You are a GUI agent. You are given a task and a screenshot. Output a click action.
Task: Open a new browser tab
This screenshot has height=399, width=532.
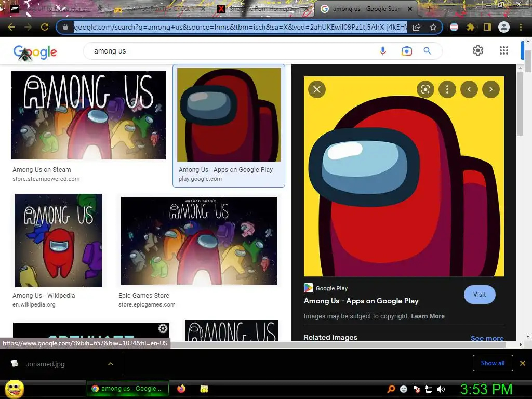pos(430,9)
